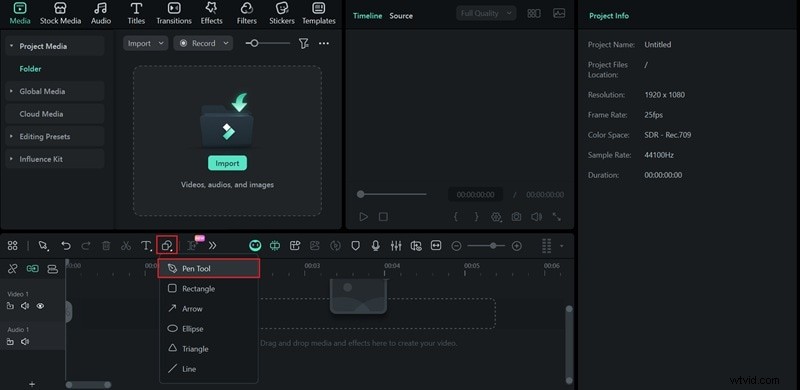Open the Stock Media tab
Image resolution: width=800 pixels, height=390 pixels.
60,14
